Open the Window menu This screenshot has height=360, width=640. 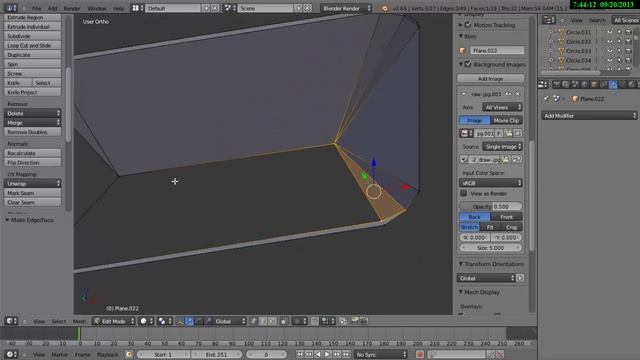point(97,8)
